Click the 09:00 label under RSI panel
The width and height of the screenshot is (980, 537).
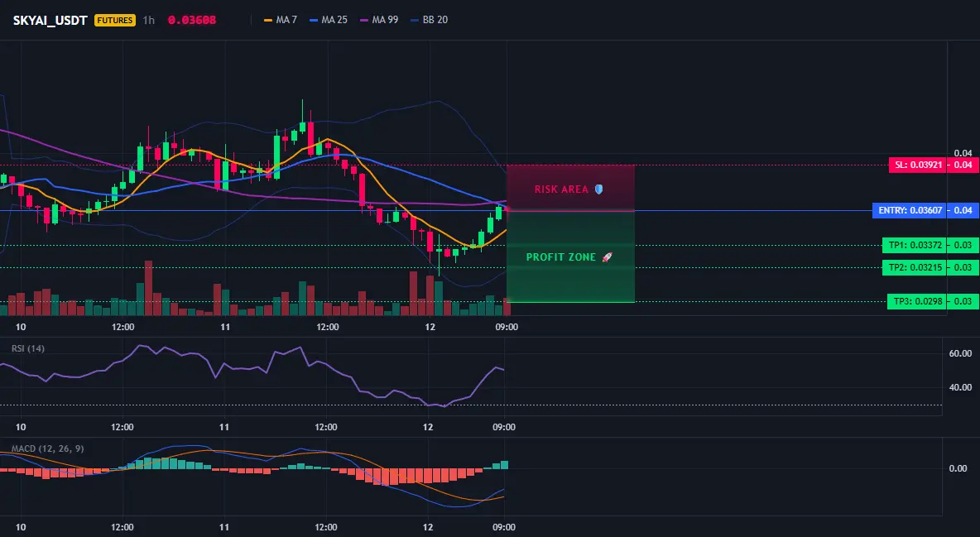point(504,427)
